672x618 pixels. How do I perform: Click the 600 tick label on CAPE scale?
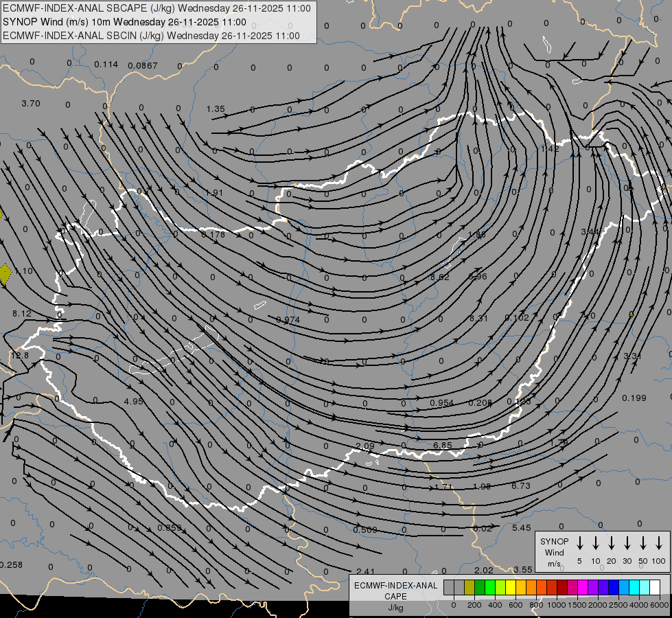pyautogui.click(x=515, y=605)
